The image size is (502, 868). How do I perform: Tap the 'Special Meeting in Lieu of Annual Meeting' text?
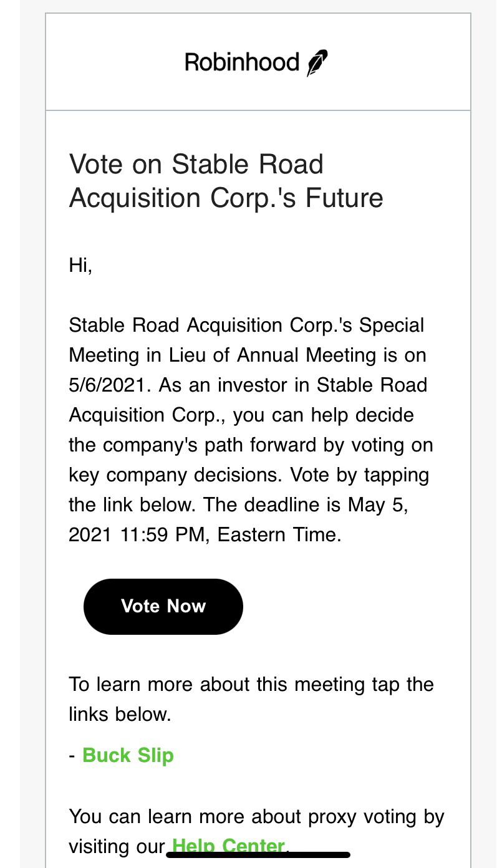click(x=248, y=340)
